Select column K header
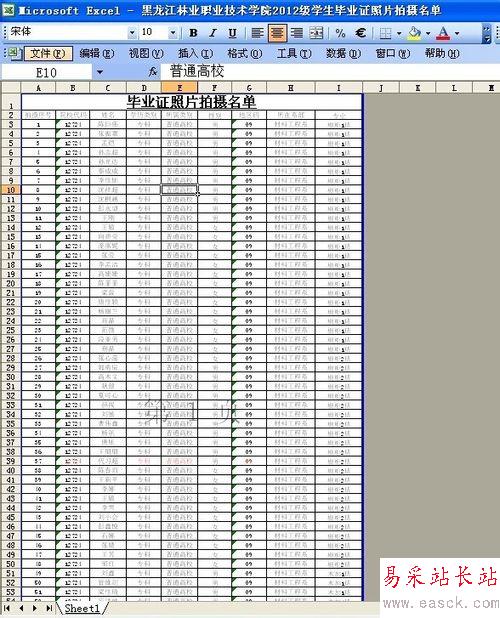The height and width of the screenshot is (618, 500). pos(418,88)
